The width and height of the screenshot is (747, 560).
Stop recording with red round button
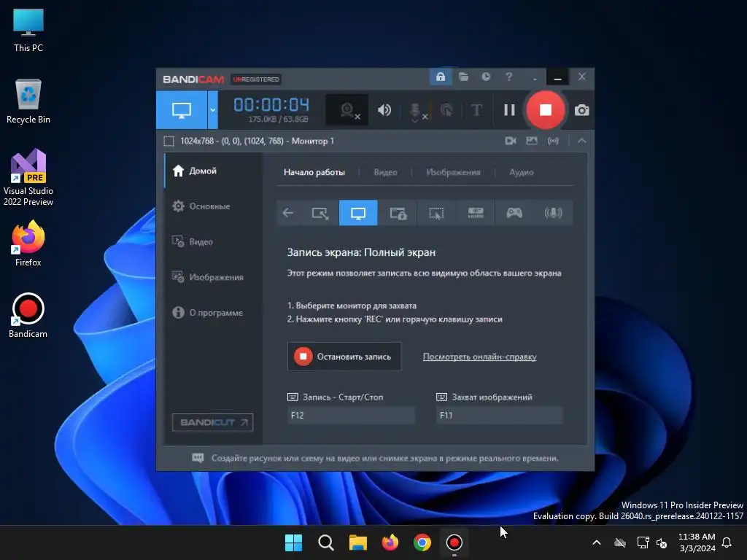pyautogui.click(x=546, y=110)
